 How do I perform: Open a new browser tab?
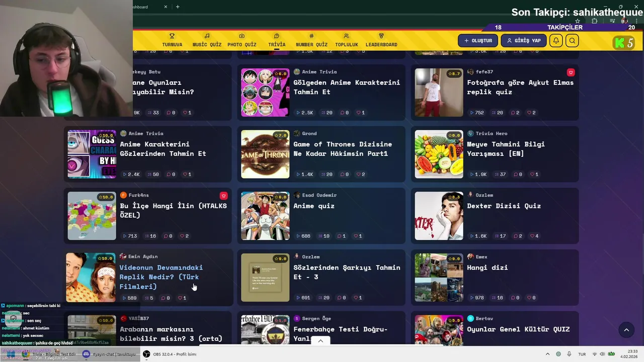click(178, 7)
